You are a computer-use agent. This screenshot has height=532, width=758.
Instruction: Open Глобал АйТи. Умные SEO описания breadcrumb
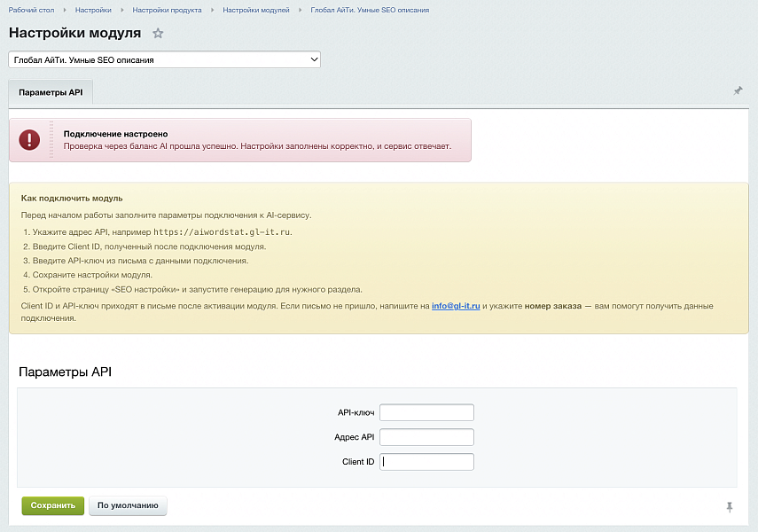tap(370, 10)
